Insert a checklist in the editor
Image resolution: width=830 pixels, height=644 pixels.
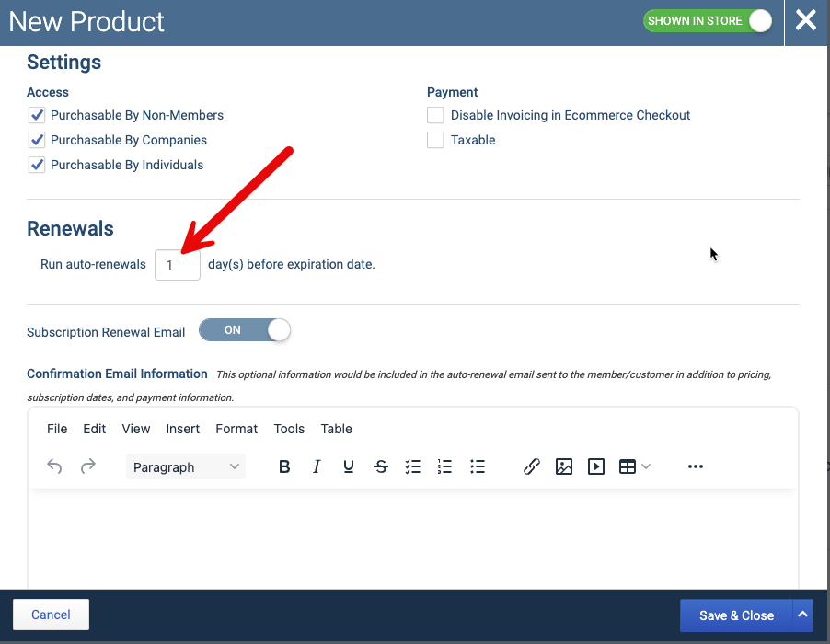[413, 466]
